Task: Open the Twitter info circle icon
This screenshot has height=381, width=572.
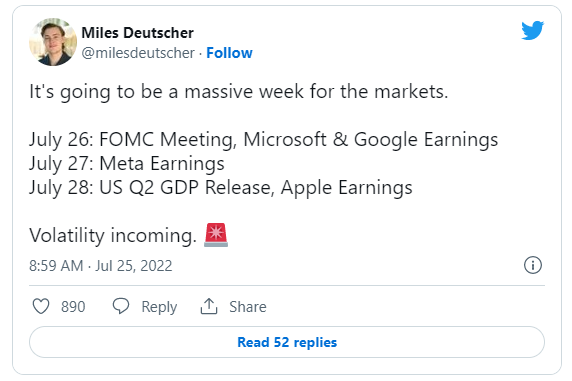Action: pyautogui.click(x=533, y=265)
